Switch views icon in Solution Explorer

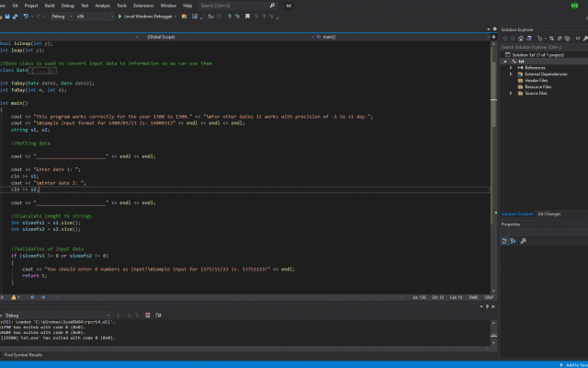(529, 39)
